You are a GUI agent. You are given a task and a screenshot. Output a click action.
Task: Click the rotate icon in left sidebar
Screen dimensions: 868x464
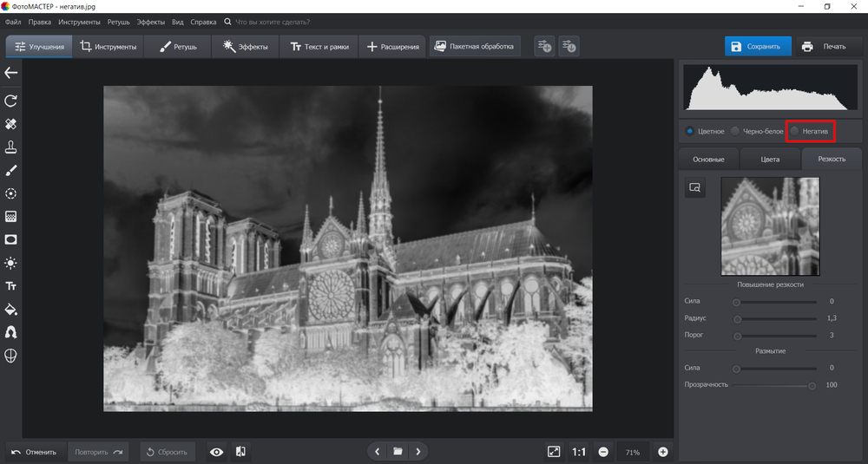coord(11,101)
